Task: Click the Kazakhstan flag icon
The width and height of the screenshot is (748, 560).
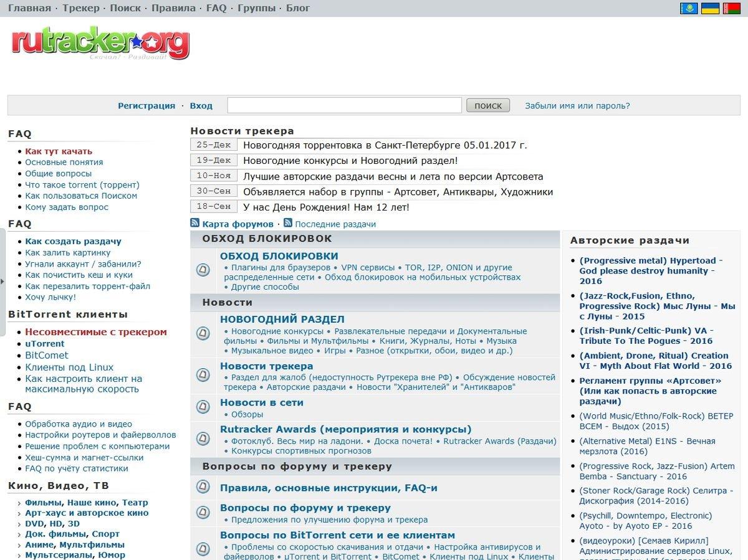Action: point(689,8)
